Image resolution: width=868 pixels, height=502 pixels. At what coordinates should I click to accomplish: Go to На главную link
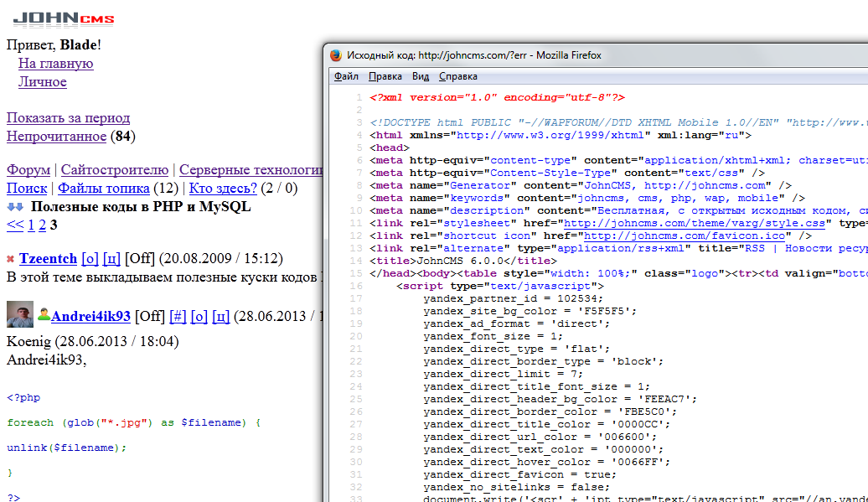tap(55, 64)
